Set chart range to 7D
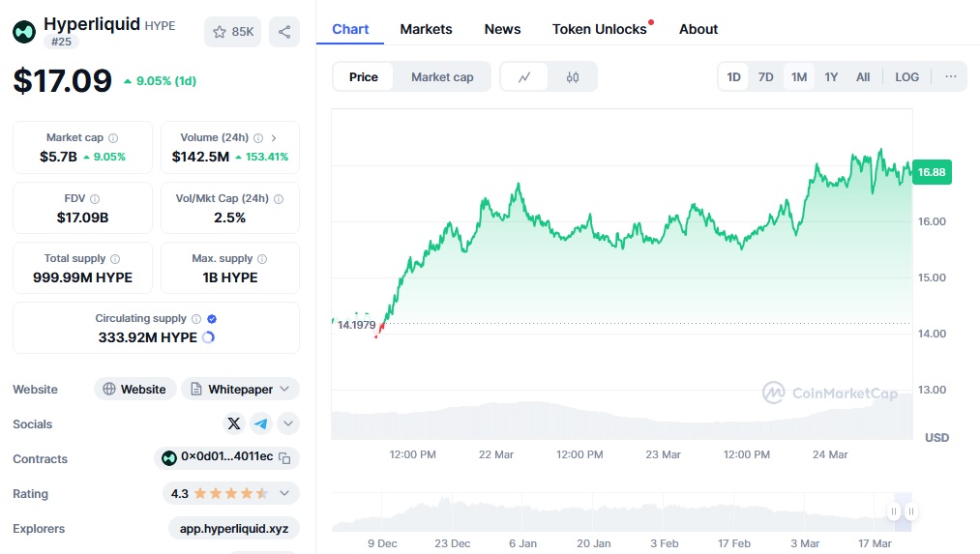The image size is (980, 554). (x=765, y=76)
